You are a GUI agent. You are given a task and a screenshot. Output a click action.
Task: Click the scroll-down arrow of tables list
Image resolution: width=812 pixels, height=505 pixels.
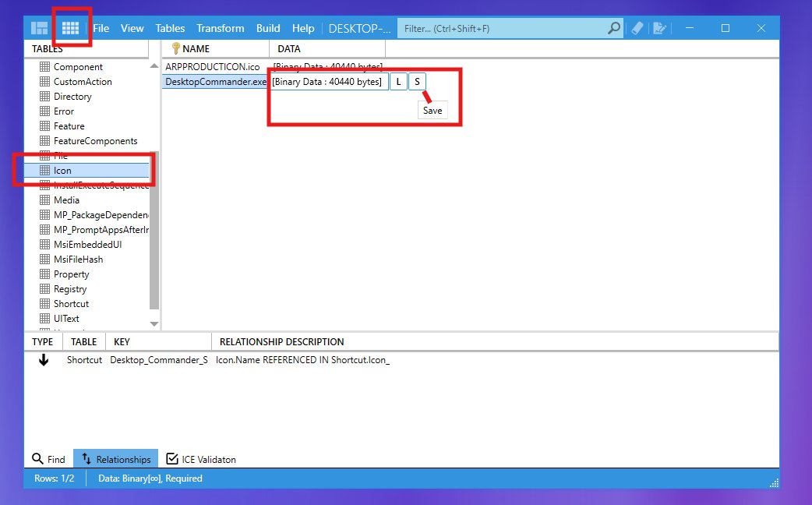click(154, 323)
